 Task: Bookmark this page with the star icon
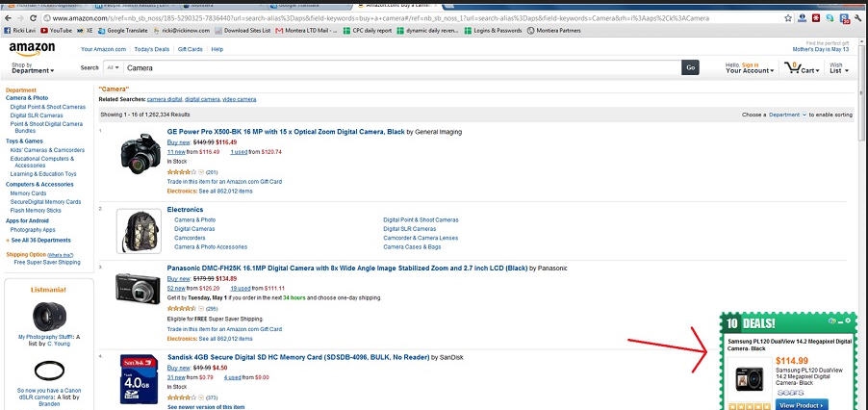pyautogui.click(x=788, y=18)
